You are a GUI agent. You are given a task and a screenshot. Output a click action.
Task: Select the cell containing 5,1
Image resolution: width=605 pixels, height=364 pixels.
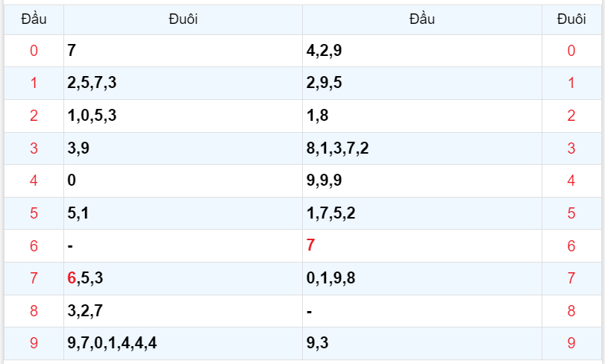78,213
